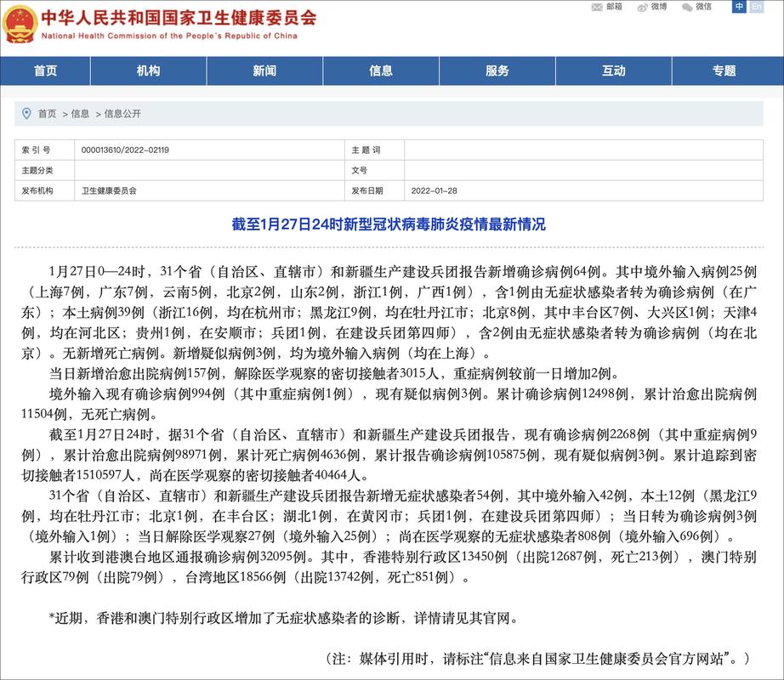Open the 互动 navigation menu
Image resolution: width=784 pixels, height=680 pixels.
613,71
